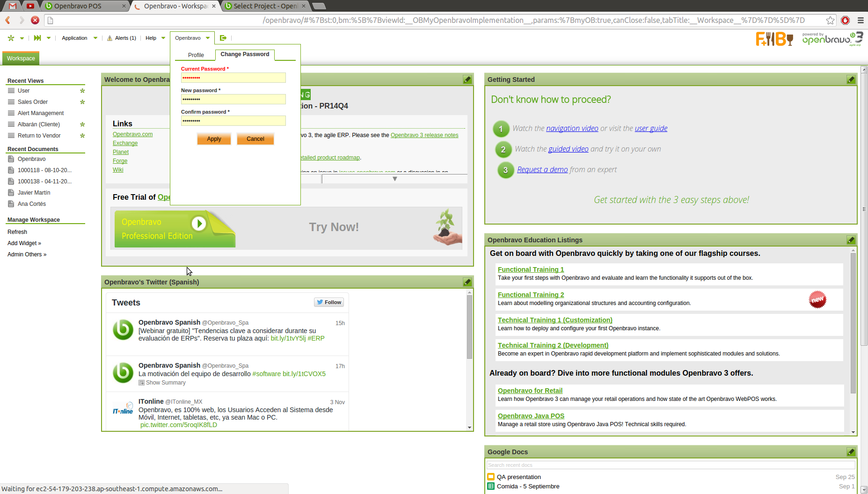Image resolution: width=868 pixels, height=494 pixels.
Task: Open the QA presentation Google doc
Action: 519,477
